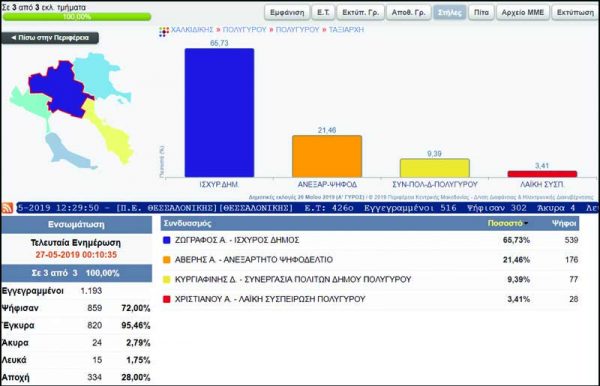This screenshot has width=600, height=386.
Task: Click the back arrow in Πίσω στην Περιφέρεια
Action: tap(14, 37)
